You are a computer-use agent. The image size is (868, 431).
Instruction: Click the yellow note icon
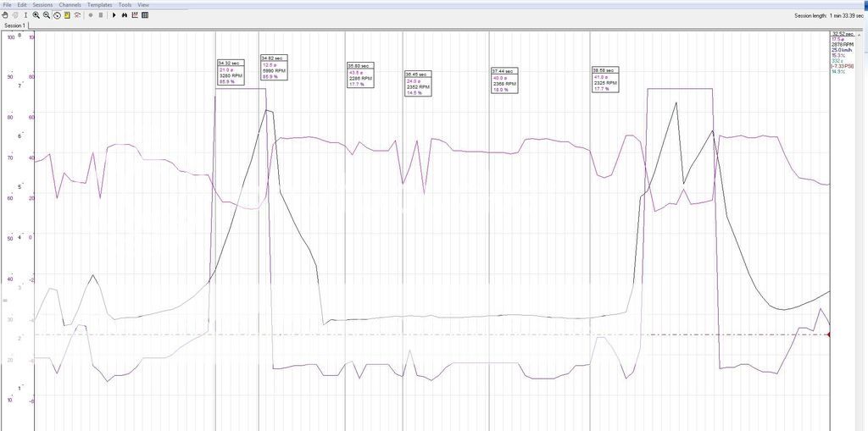67,15
